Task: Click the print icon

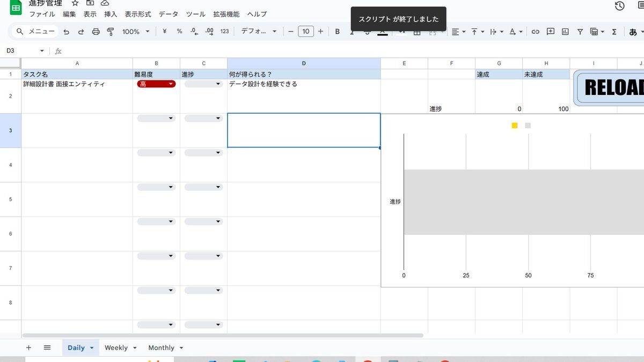Action: click(x=96, y=32)
